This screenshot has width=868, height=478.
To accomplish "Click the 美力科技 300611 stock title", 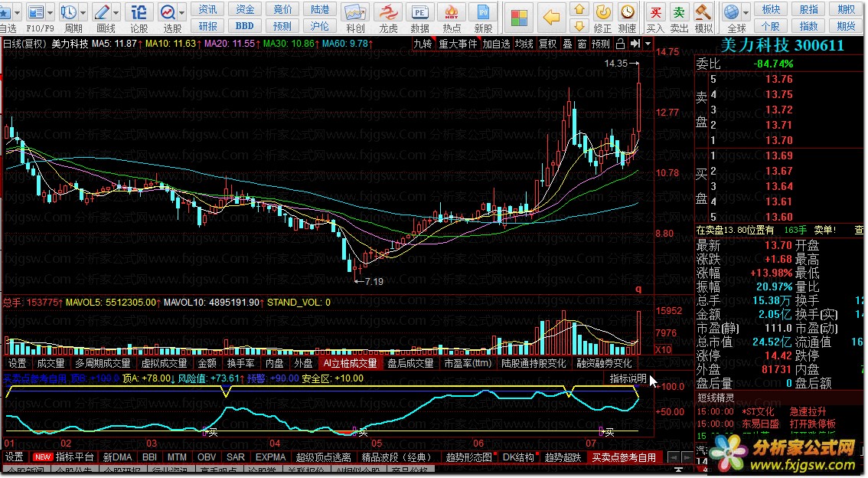I will 782,45.
